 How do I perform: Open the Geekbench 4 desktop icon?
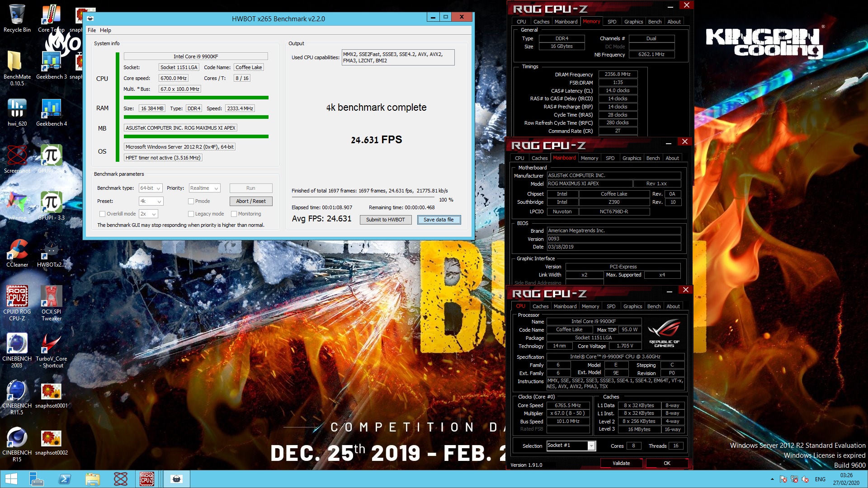[x=51, y=112]
